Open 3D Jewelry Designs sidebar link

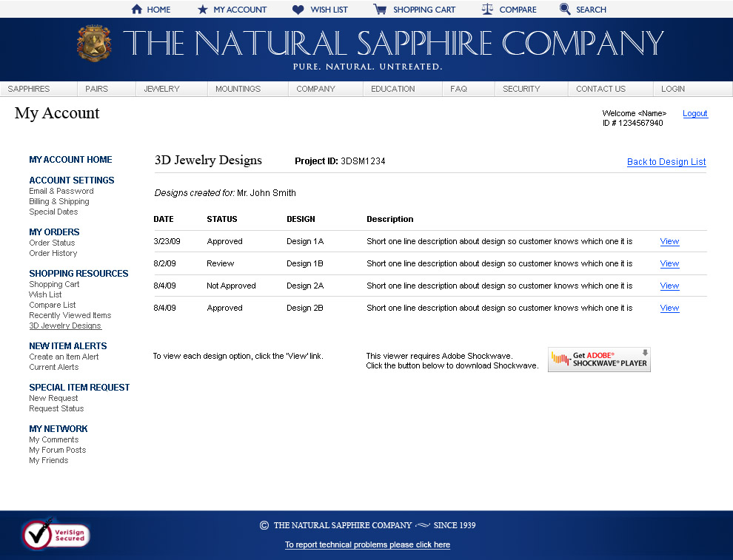point(65,326)
